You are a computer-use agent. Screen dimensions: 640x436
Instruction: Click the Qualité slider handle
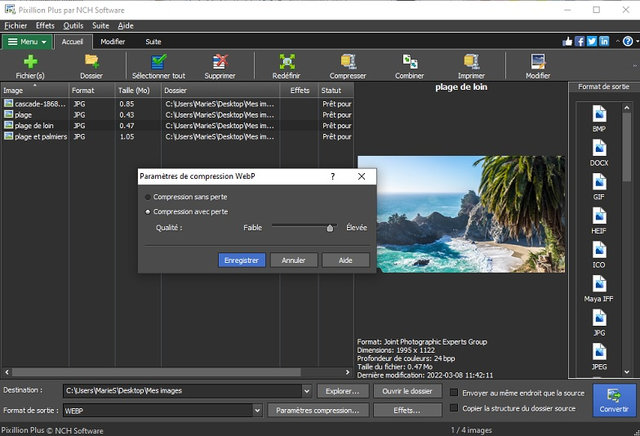[x=330, y=228]
